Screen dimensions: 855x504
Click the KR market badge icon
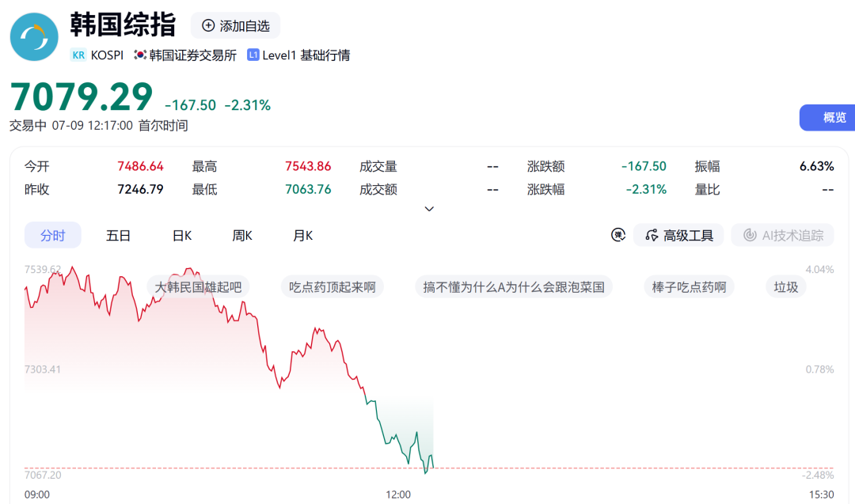(78, 55)
